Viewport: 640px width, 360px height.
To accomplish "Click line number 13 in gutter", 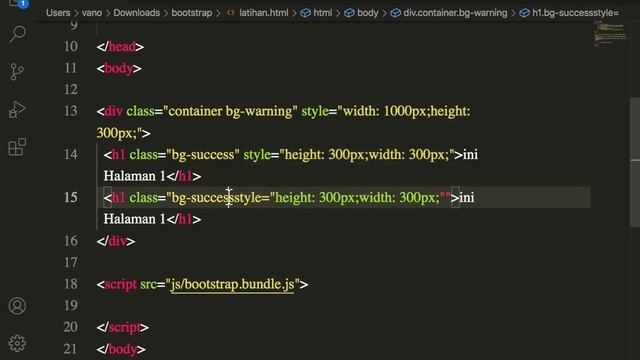I will [x=71, y=111].
